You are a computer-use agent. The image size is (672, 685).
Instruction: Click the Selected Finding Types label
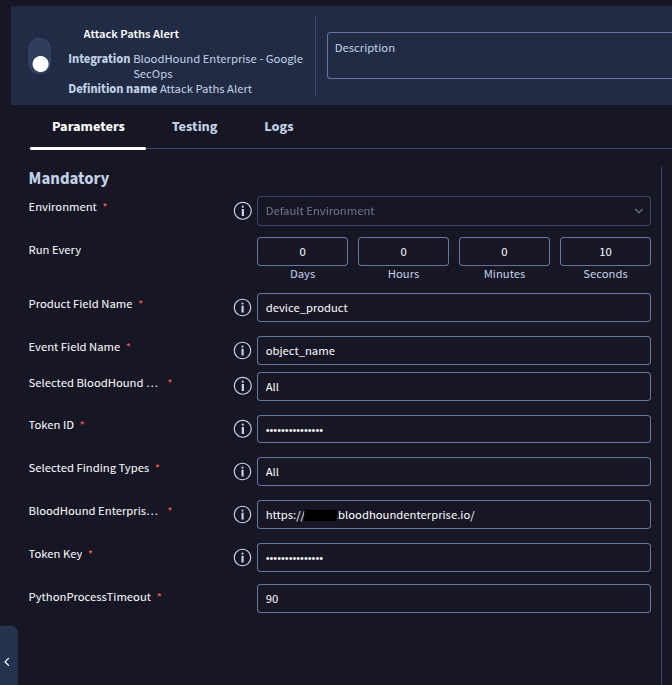point(89,468)
